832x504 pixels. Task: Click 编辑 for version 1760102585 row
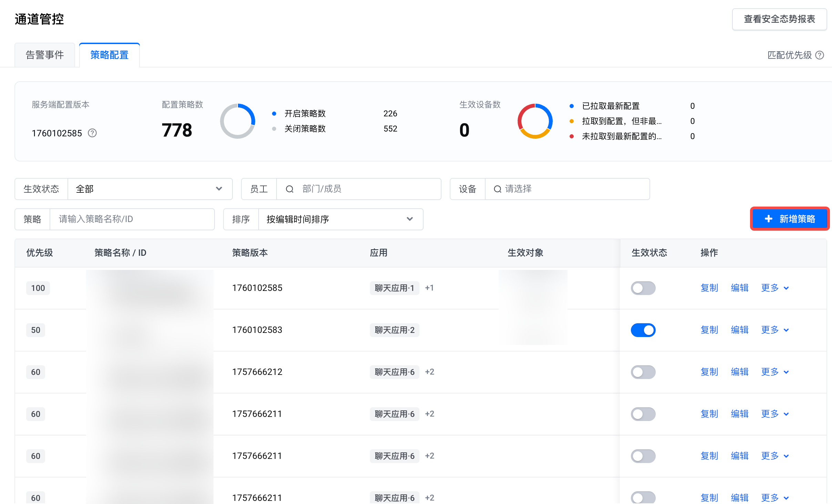[x=740, y=288]
